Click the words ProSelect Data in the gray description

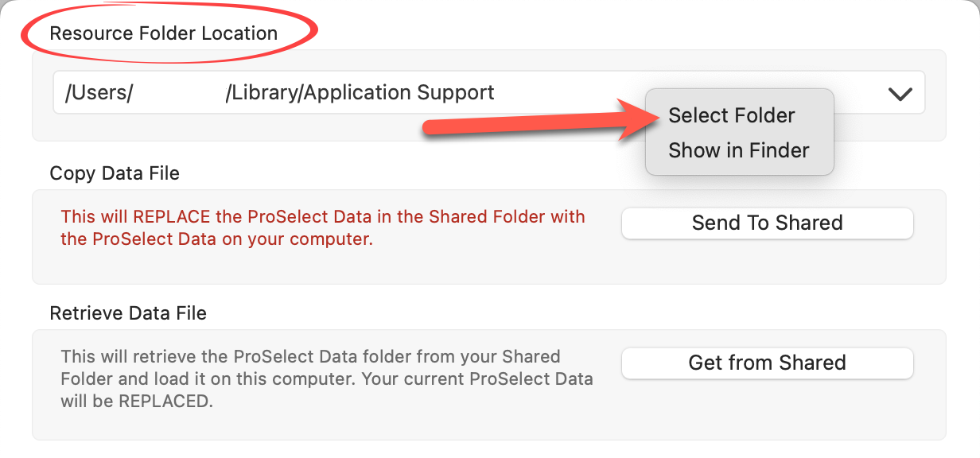coord(294,356)
